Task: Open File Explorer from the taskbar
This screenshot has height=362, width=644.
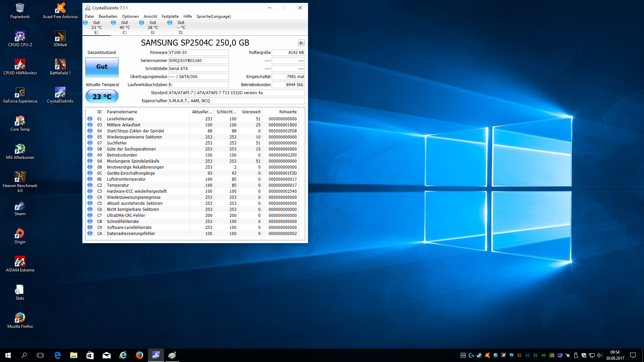Action: click(x=73, y=355)
